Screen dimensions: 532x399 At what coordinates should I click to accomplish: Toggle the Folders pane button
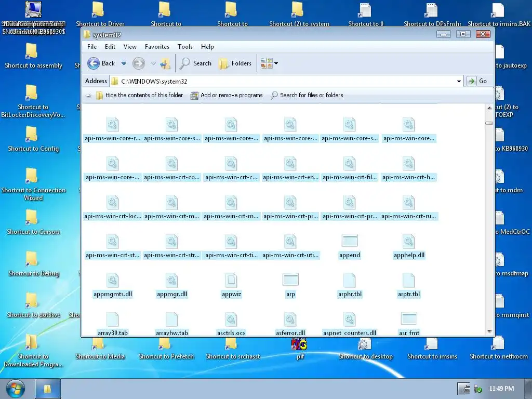[x=235, y=63]
